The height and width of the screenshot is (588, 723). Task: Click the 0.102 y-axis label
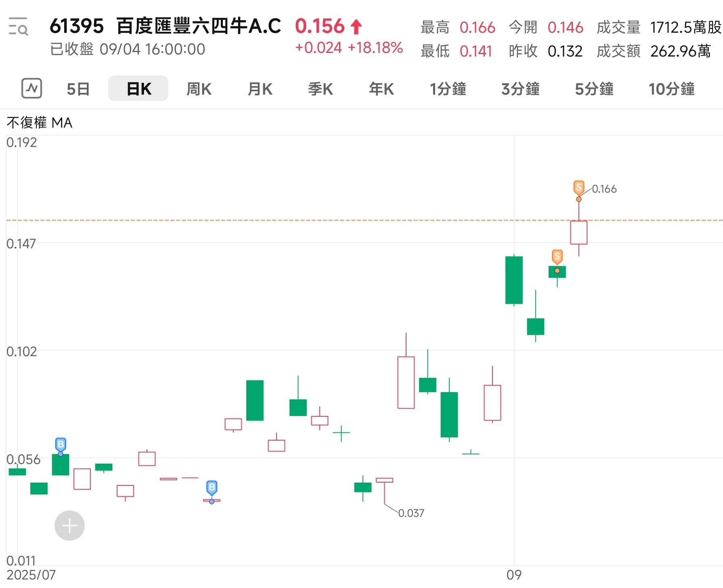(x=22, y=352)
